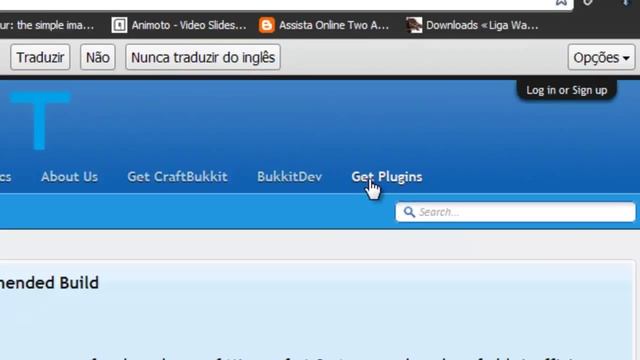Click the Downloads Liga bookmark favicon
This screenshot has height=360, width=640.
coord(414,25)
